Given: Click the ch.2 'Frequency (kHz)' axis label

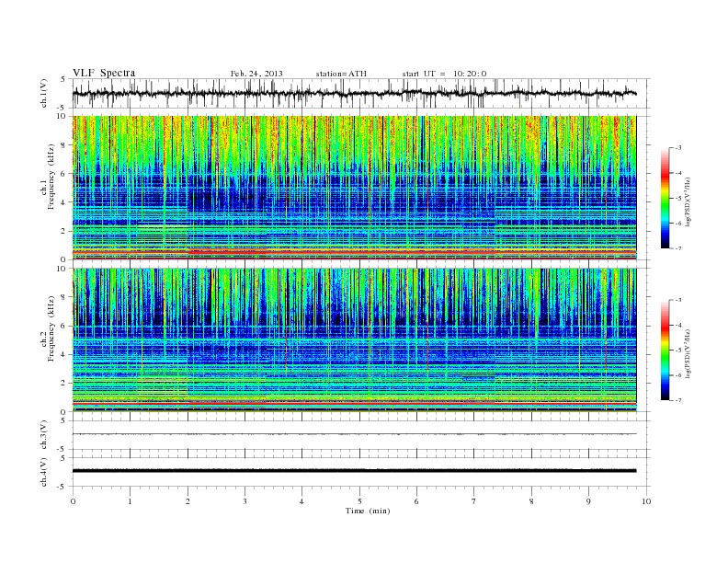Looking at the screenshot, I should pos(51,328).
